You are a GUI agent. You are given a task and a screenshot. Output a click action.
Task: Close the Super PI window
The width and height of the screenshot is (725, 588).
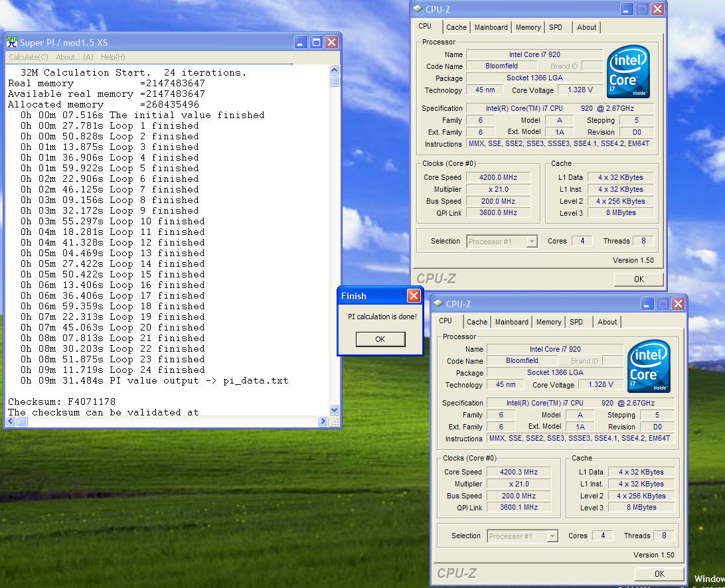pos(331,42)
